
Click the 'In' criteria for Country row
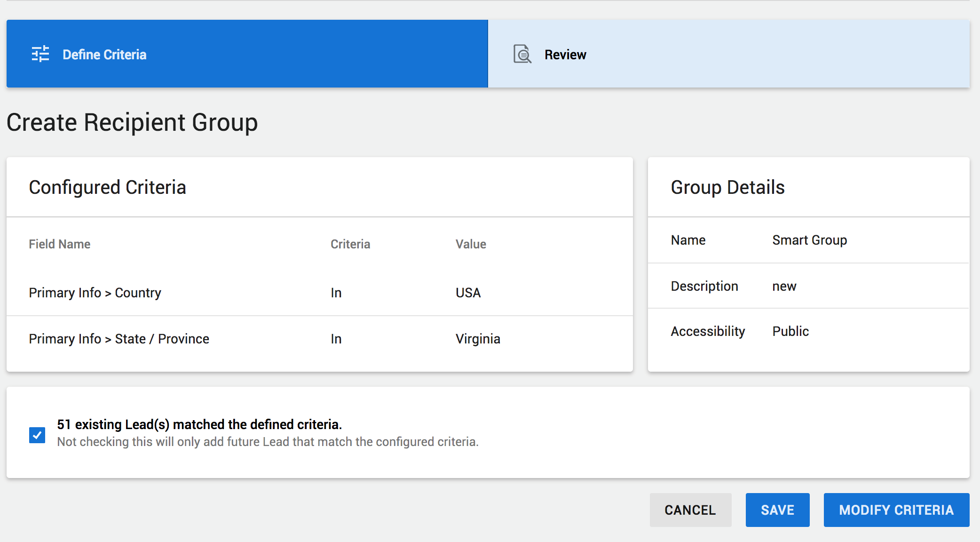click(336, 293)
